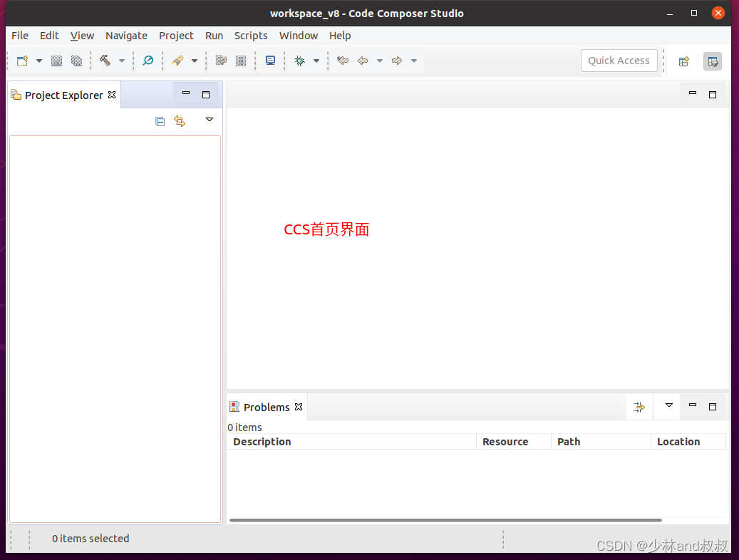Viewport: 739px width, 560px height.
Task: Open the Edit menu
Action: [x=49, y=36]
